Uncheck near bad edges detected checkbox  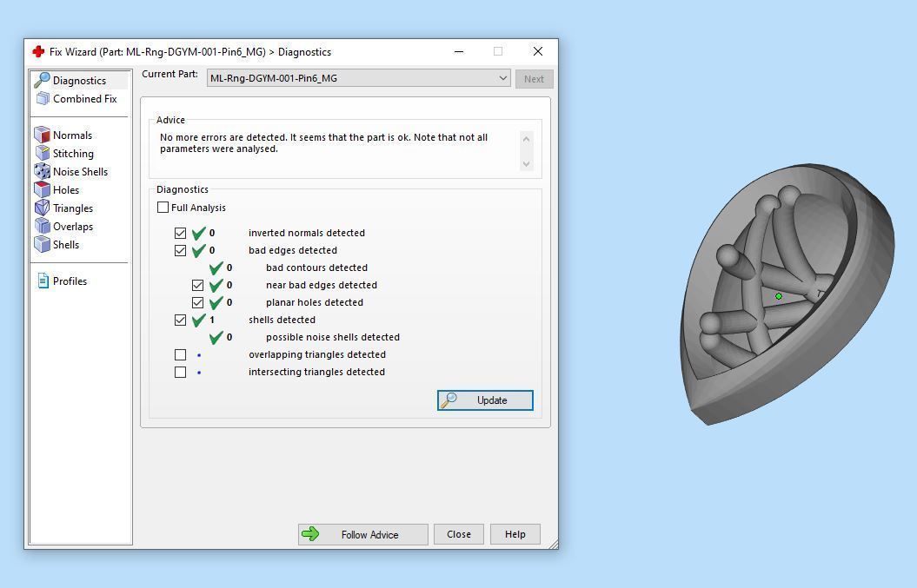click(197, 285)
